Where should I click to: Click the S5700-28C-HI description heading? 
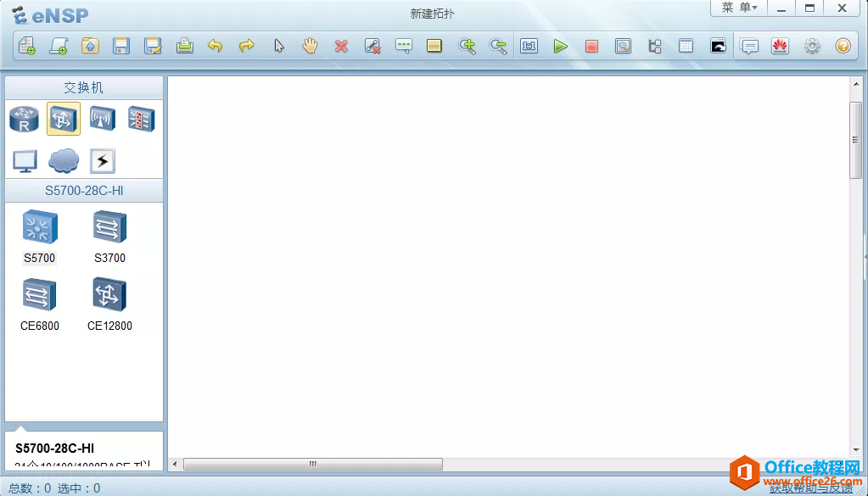55,449
